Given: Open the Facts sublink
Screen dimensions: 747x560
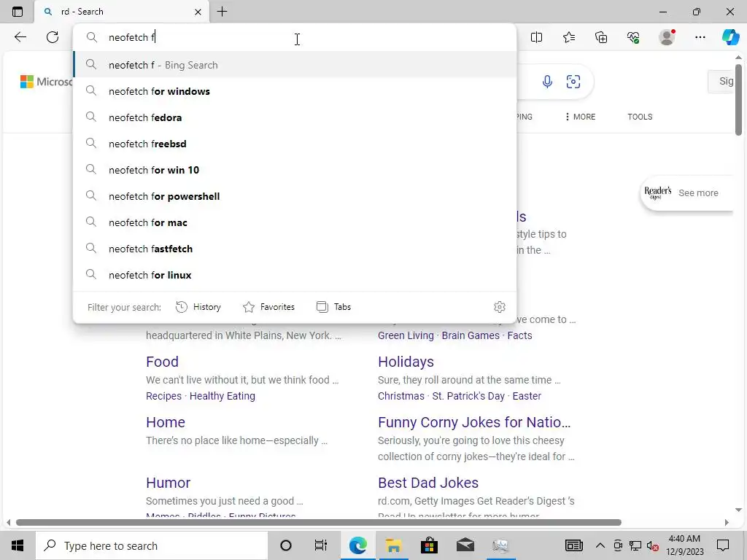Looking at the screenshot, I should click(x=519, y=335).
